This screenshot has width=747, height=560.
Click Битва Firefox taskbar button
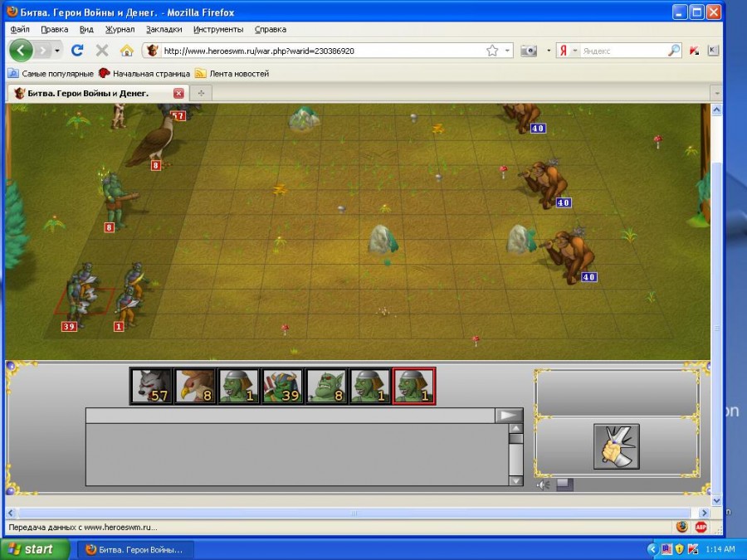pyautogui.click(x=134, y=549)
